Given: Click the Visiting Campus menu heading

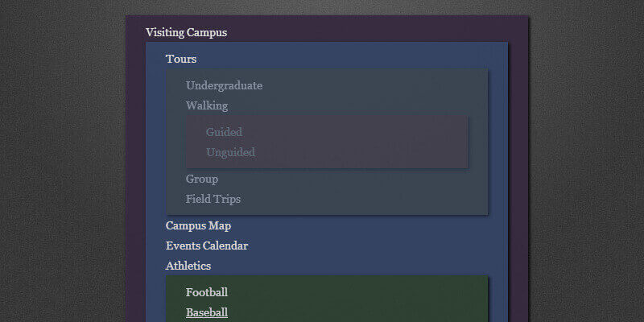Looking at the screenshot, I should click(186, 33).
